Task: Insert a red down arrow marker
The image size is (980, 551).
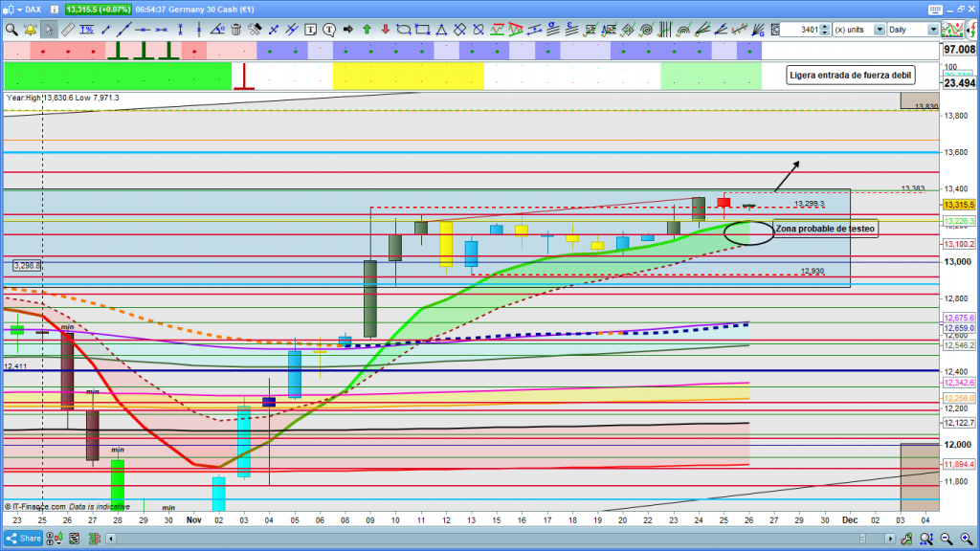Action: (386, 30)
